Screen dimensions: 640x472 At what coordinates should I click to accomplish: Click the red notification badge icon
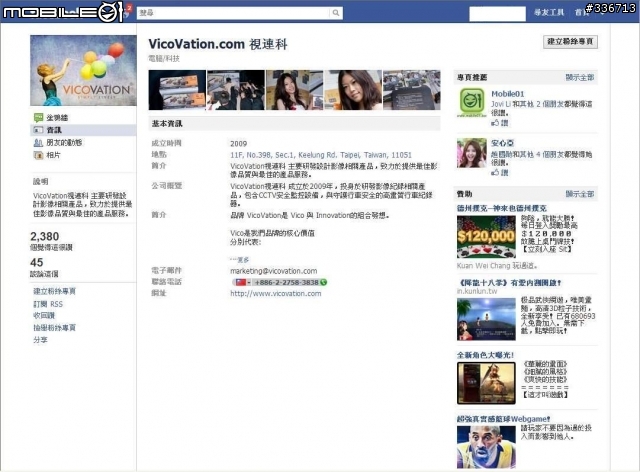(x=129, y=8)
